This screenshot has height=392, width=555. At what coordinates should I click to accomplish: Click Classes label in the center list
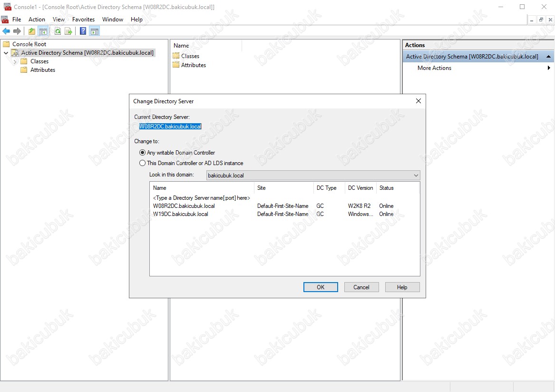click(190, 56)
